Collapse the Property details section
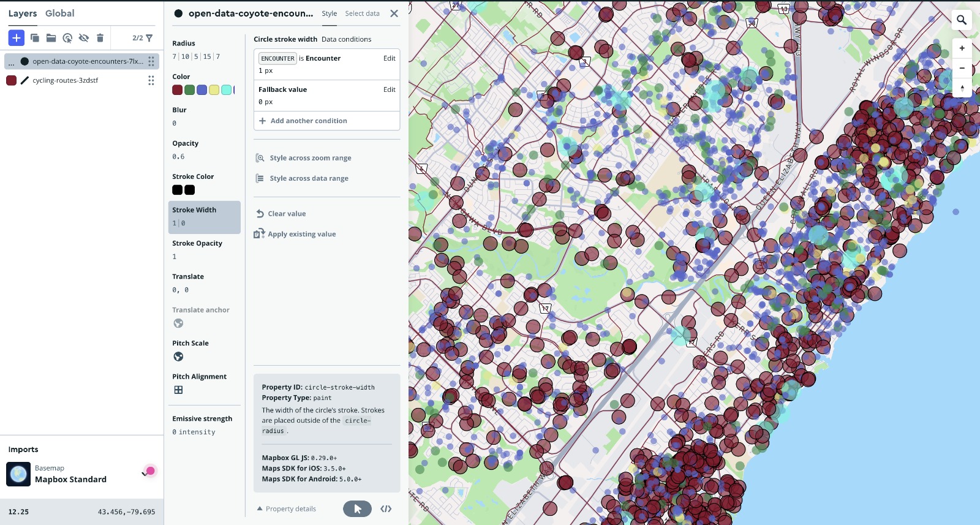This screenshot has width=980, height=525. click(x=287, y=509)
